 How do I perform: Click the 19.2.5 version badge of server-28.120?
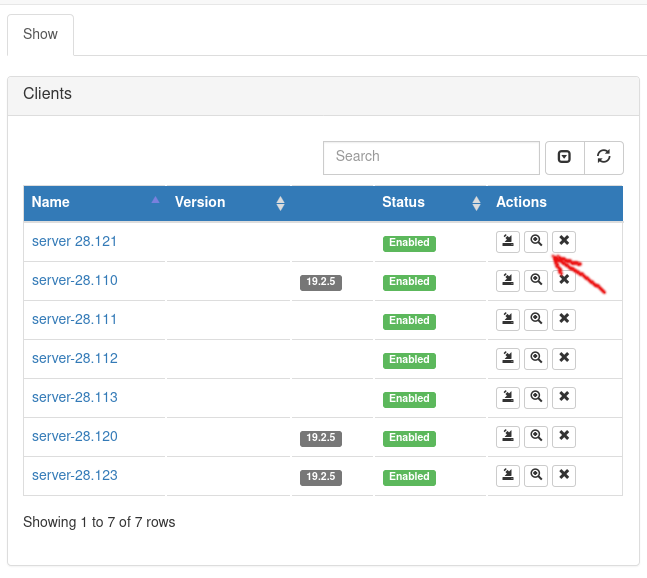point(321,438)
